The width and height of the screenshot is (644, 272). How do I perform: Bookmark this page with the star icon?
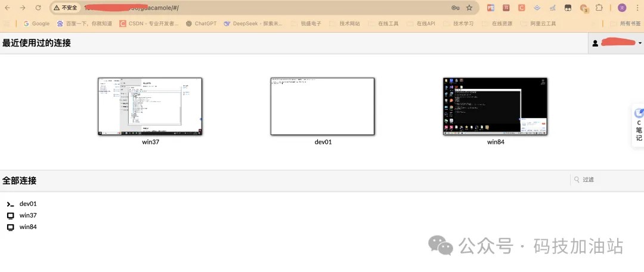[x=469, y=8]
